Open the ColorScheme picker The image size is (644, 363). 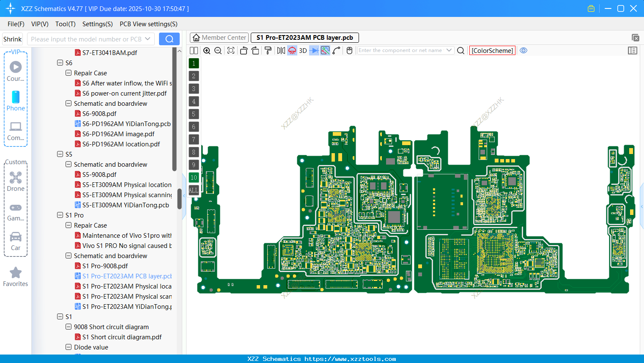point(492,50)
